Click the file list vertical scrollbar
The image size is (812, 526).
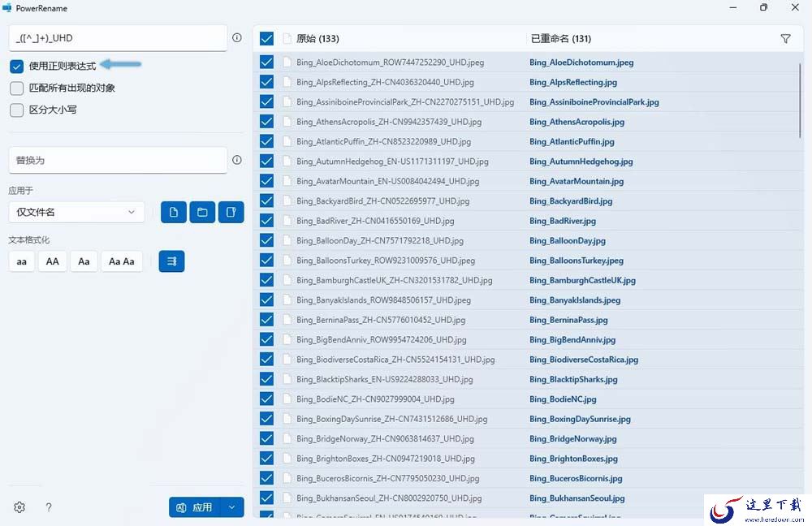point(800,100)
